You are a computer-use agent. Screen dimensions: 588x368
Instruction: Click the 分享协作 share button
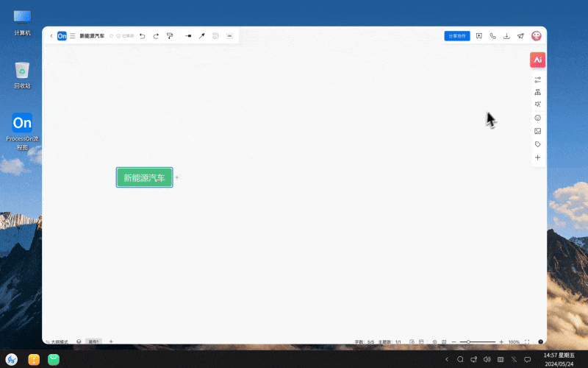tap(456, 35)
